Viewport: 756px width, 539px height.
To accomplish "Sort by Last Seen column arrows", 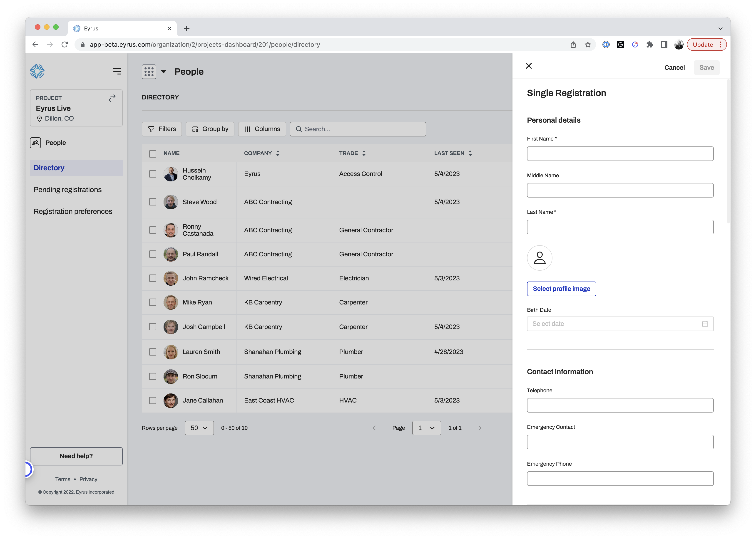I will click(x=470, y=153).
